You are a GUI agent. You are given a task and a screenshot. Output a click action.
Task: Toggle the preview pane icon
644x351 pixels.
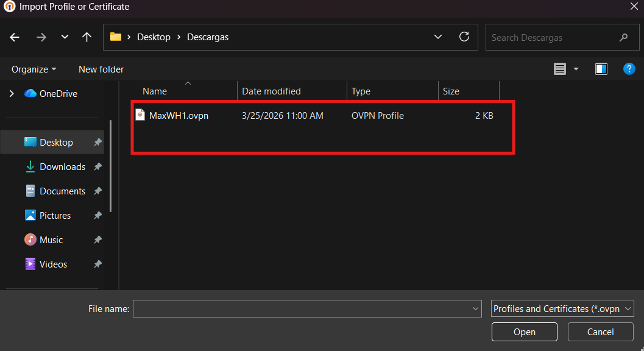pos(601,69)
